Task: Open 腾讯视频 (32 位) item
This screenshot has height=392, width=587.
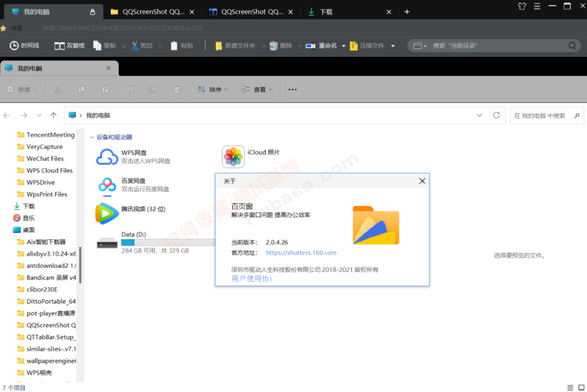Action: 131,213
